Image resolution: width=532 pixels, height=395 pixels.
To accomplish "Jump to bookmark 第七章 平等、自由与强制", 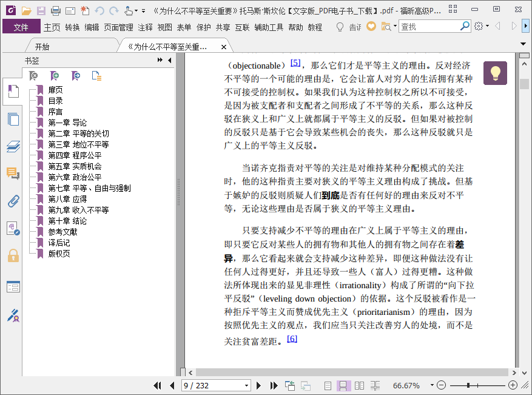I will (89, 188).
